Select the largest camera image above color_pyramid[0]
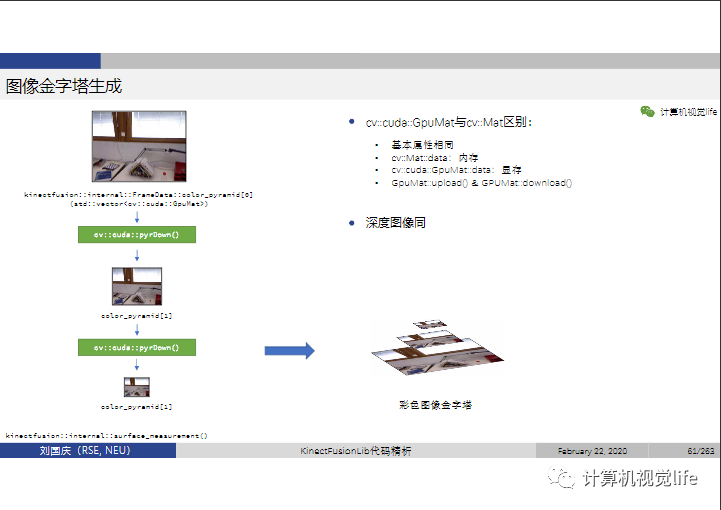This screenshot has height=510, width=721. pyautogui.click(x=139, y=146)
